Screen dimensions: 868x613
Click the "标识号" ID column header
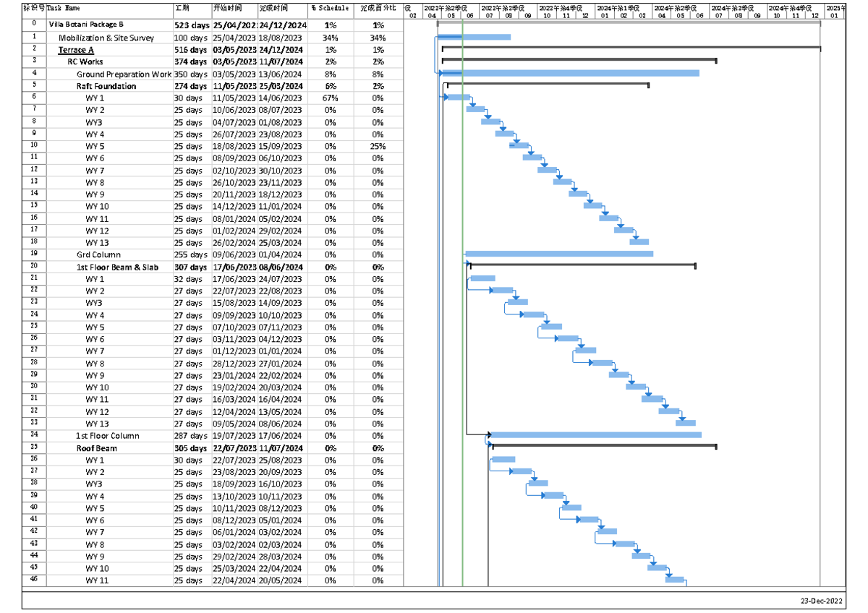(x=34, y=9)
